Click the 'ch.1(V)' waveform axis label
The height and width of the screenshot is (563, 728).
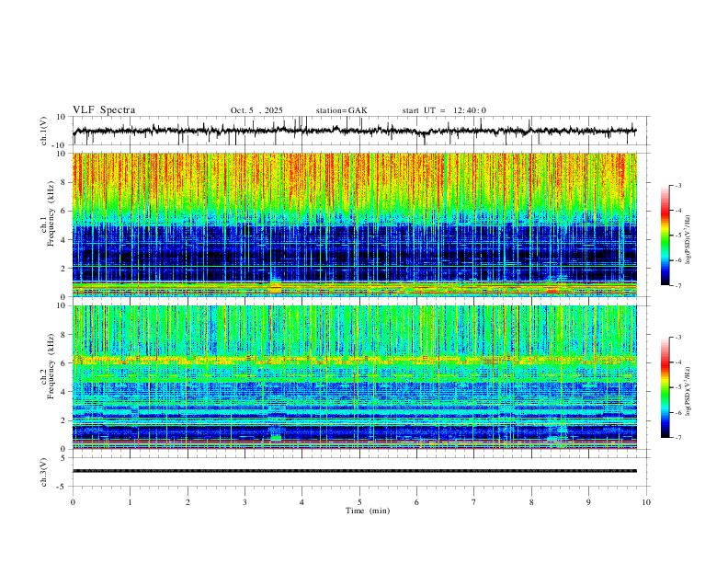coord(44,131)
